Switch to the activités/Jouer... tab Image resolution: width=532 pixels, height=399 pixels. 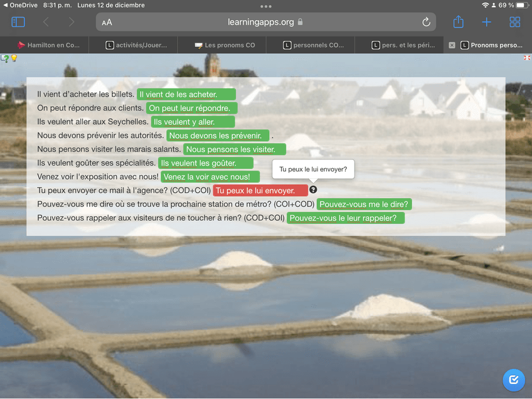[x=134, y=45]
